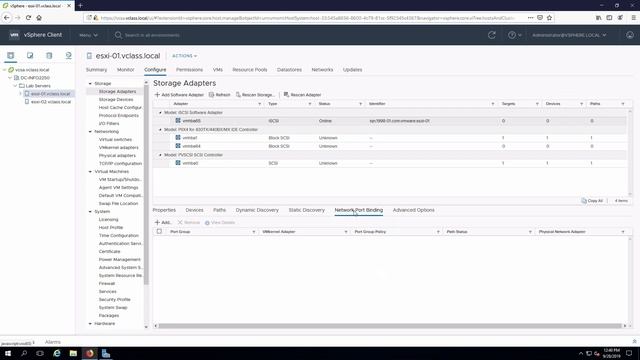
Task: Filter the Adapter column
Action: (260, 104)
